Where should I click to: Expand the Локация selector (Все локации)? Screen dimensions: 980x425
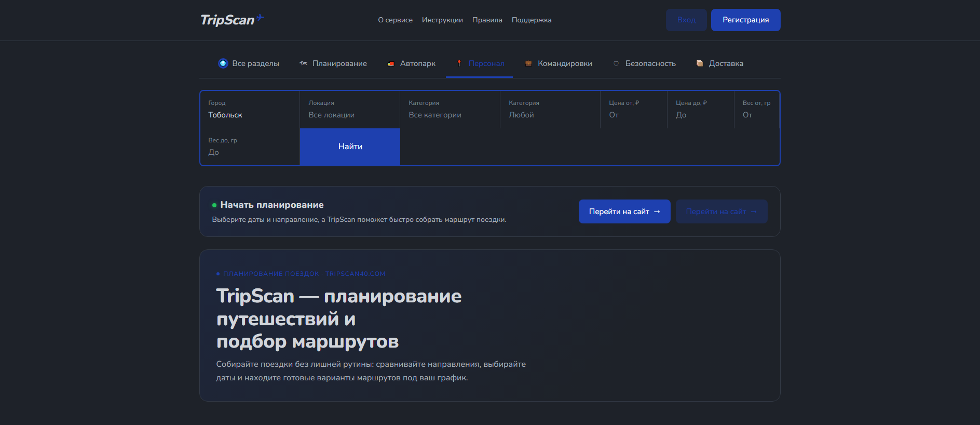click(x=350, y=110)
